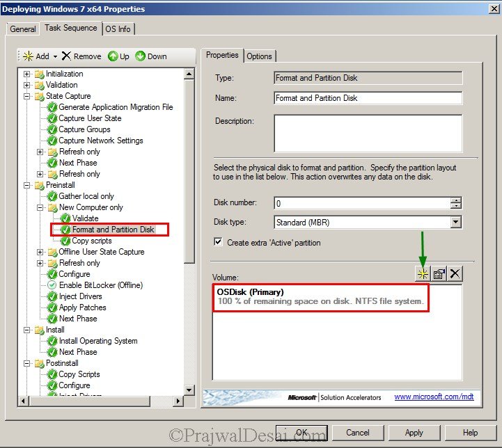
Task: Click checkmark icon beside Validate step
Action: click(x=65, y=218)
